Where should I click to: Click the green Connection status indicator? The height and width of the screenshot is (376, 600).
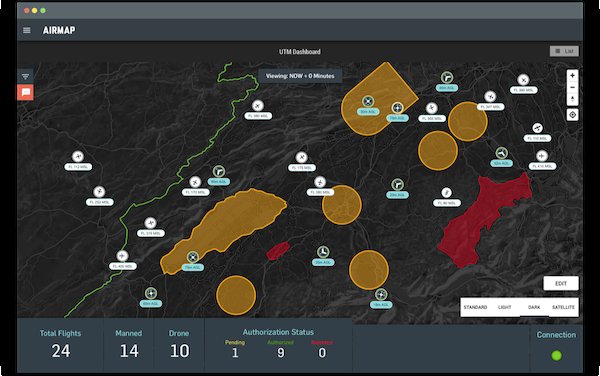click(x=556, y=355)
